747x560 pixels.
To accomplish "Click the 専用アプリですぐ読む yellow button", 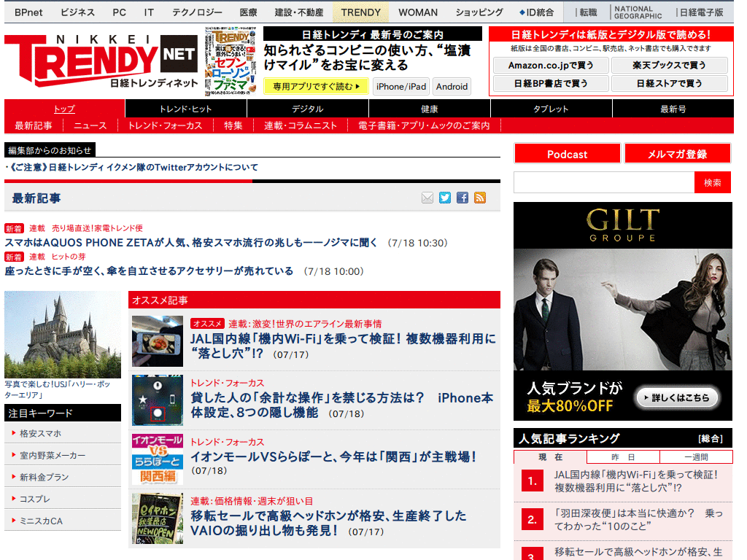I will point(317,86).
